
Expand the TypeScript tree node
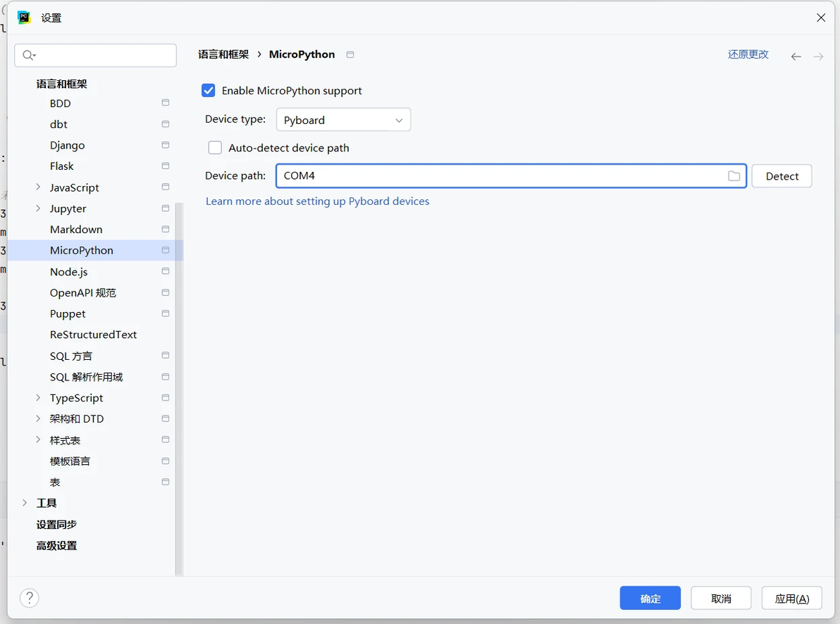[38, 398]
